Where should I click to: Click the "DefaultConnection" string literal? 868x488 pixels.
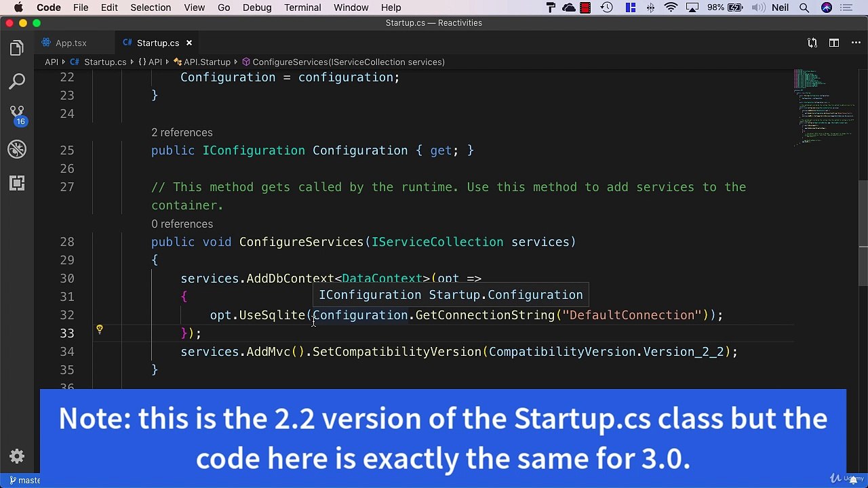pyautogui.click(x=632, y=315)
